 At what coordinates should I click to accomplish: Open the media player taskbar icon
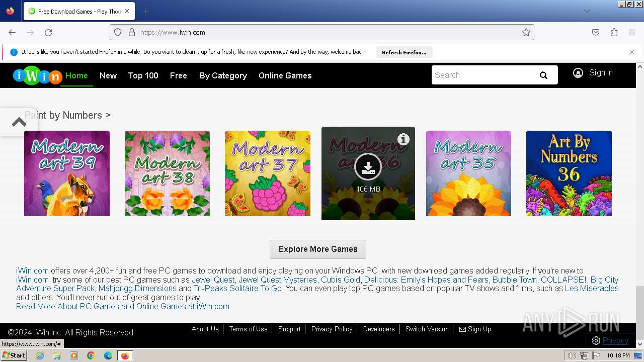[x=74, y=355]
